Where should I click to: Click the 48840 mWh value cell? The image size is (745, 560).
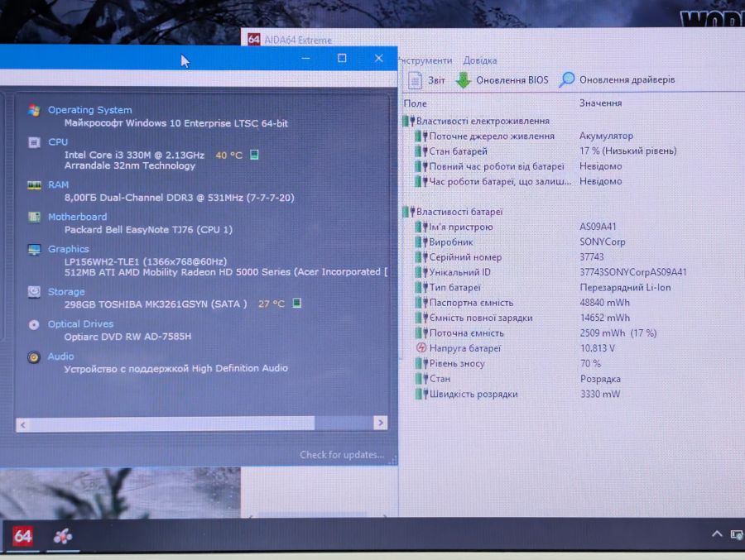pos(604,302)
